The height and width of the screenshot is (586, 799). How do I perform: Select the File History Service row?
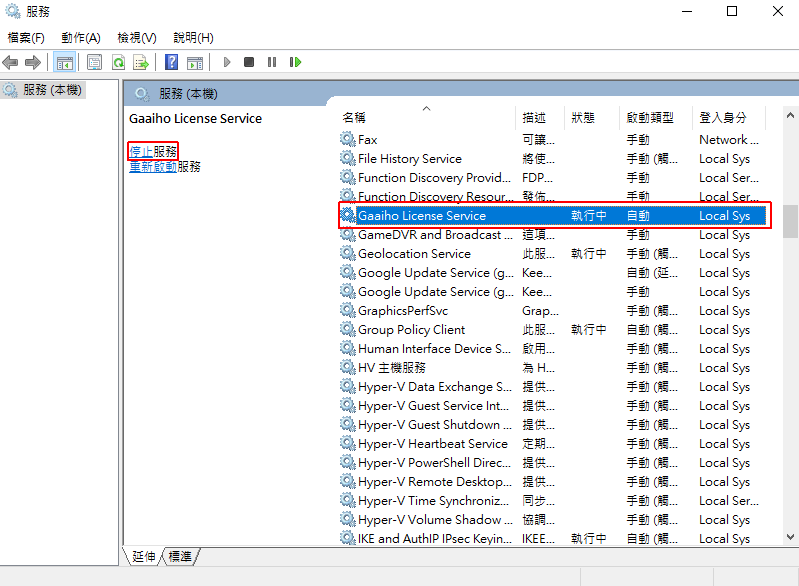tap(552, 158)
